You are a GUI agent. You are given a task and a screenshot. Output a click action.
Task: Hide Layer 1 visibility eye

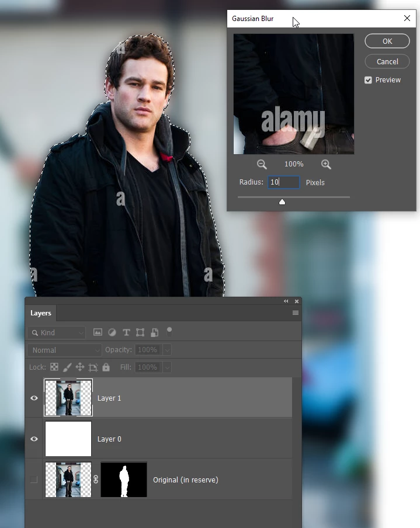[x=34, y=398]
